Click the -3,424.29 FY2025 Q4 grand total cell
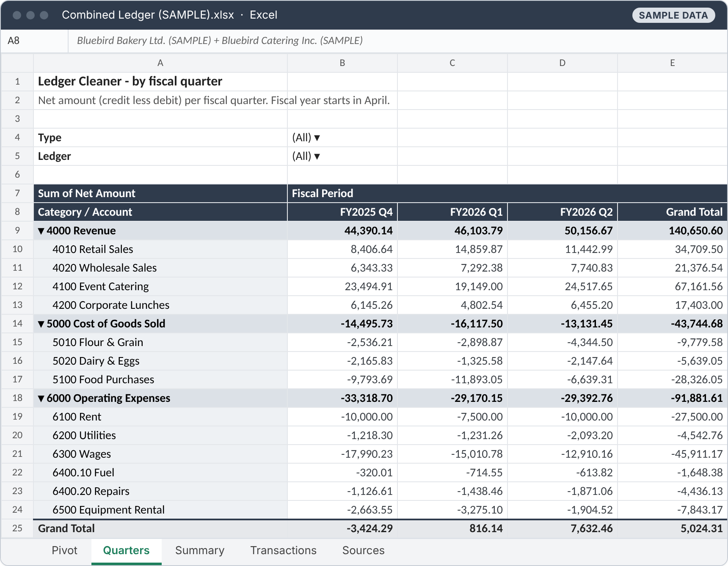 tap(342, 528)
